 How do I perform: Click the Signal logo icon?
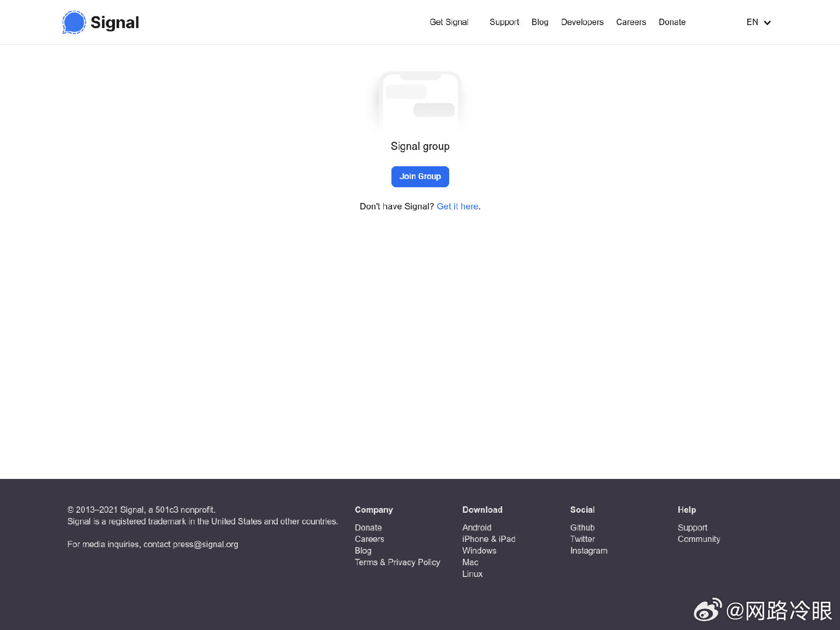pos(74,22)
